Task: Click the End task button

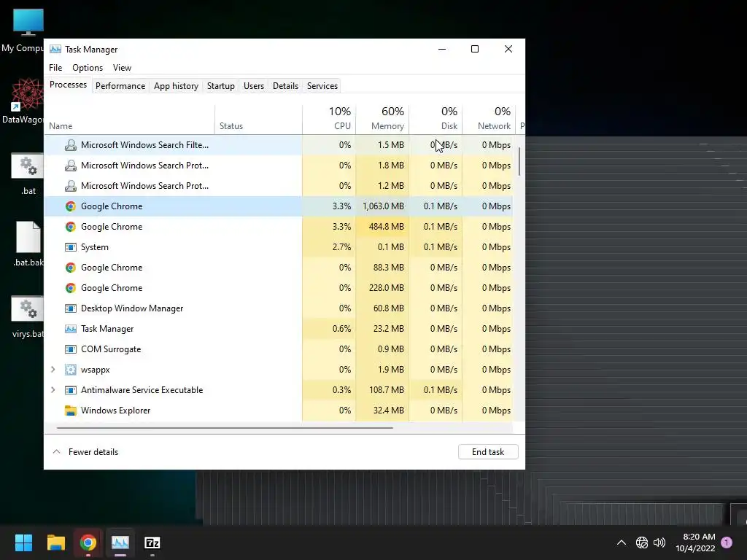Action: point(488,452)
